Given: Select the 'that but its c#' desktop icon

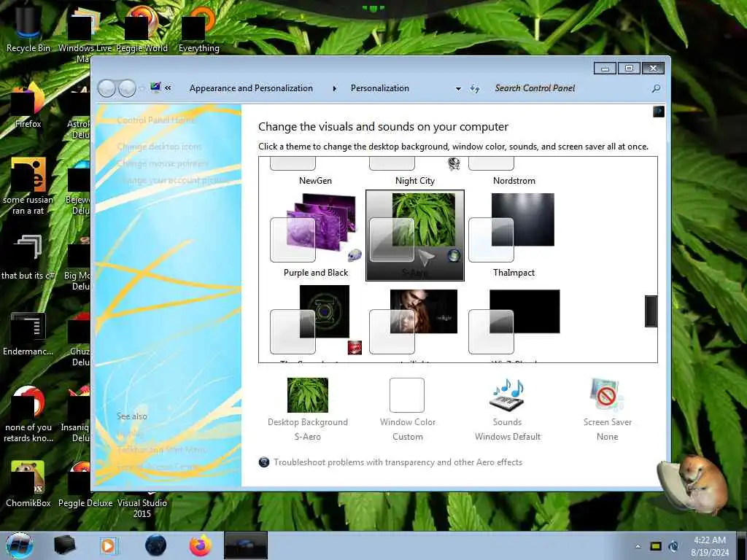Looking at the screenshot, I should [28, 257].
